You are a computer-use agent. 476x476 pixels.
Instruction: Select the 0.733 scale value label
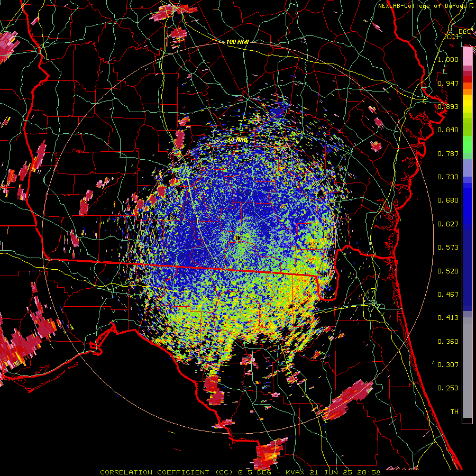tap(448, 177)
